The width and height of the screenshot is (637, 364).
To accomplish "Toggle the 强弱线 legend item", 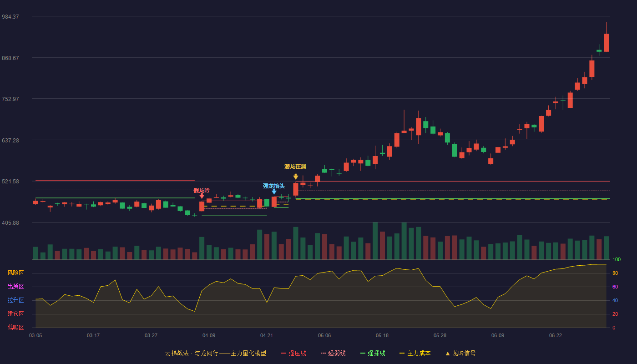I will pyautogui.click(x=333, y=353).
